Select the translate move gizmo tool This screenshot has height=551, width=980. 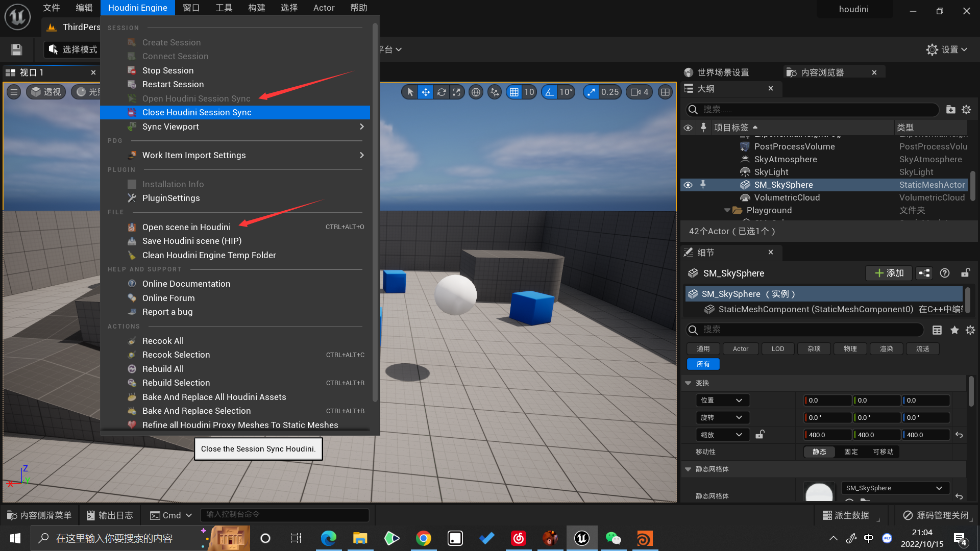(x=425, y=92)
